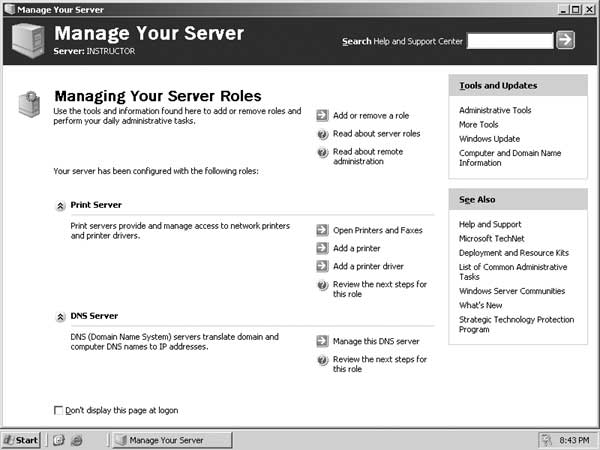This screenshot has width=600, height=450.
Task: Click the DNS Server heading text
Action: click(94, 316)
